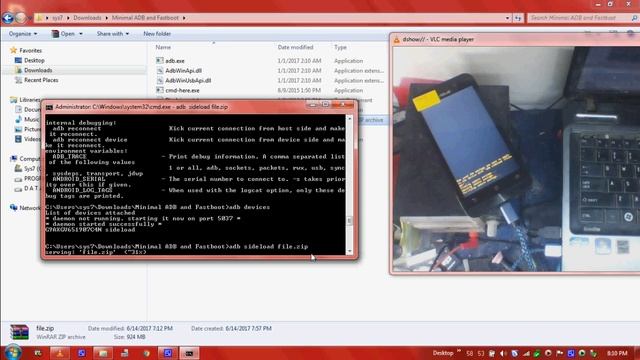
Task: Click the cmd scrollbar down arrow
Action: (x=349, y=251)
